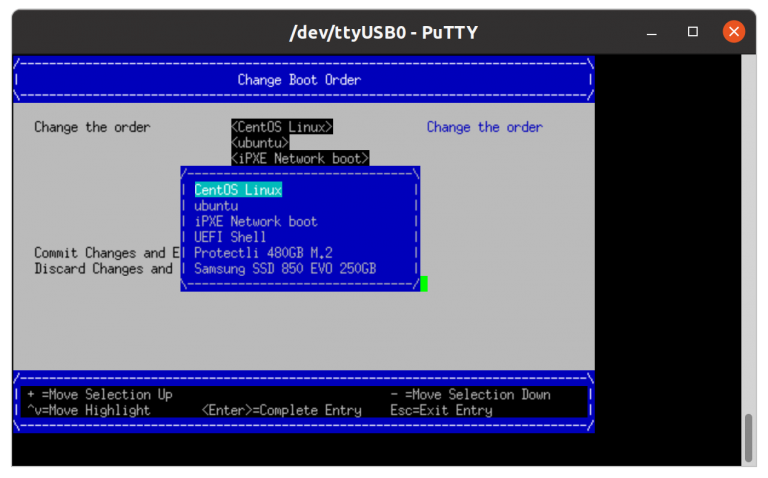Click the left 'Change the order' label
Image resolution: width=768 pixels, height=478 pixels.
92,127
